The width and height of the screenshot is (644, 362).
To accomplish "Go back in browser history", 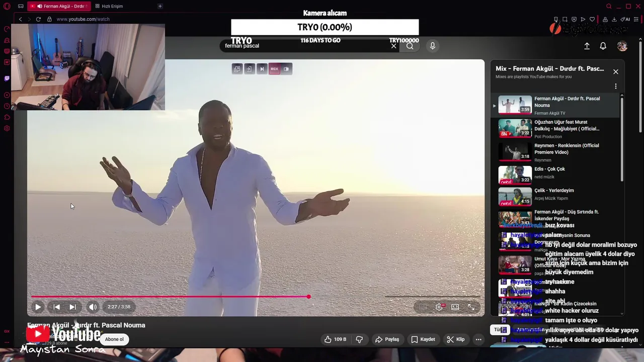I will 20,19.
